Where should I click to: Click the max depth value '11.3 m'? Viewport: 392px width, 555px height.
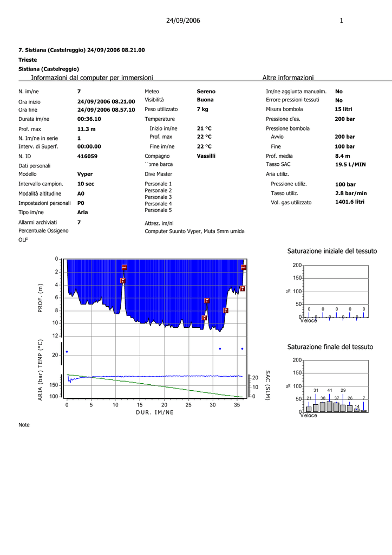86,129
